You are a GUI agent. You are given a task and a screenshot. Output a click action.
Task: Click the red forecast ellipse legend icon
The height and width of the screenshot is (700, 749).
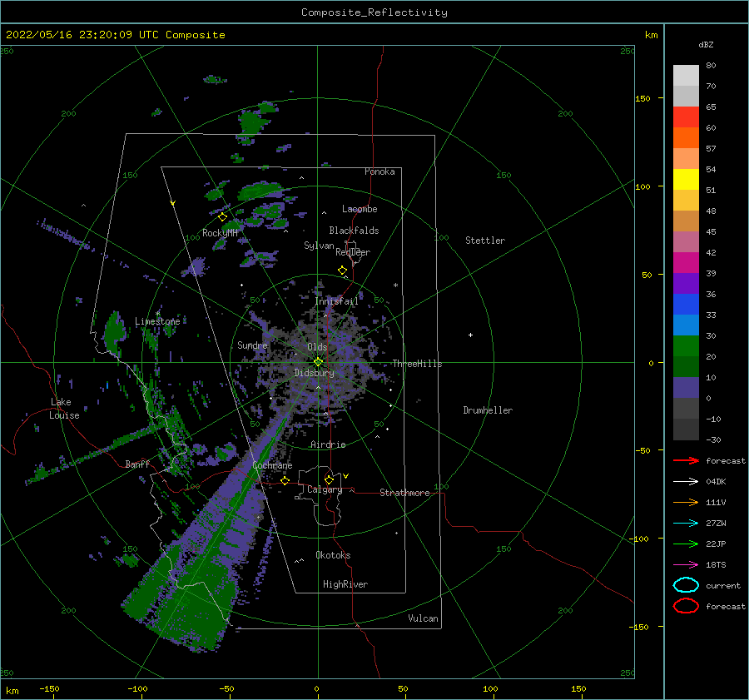pyautogui.click(x=686, y=606)
